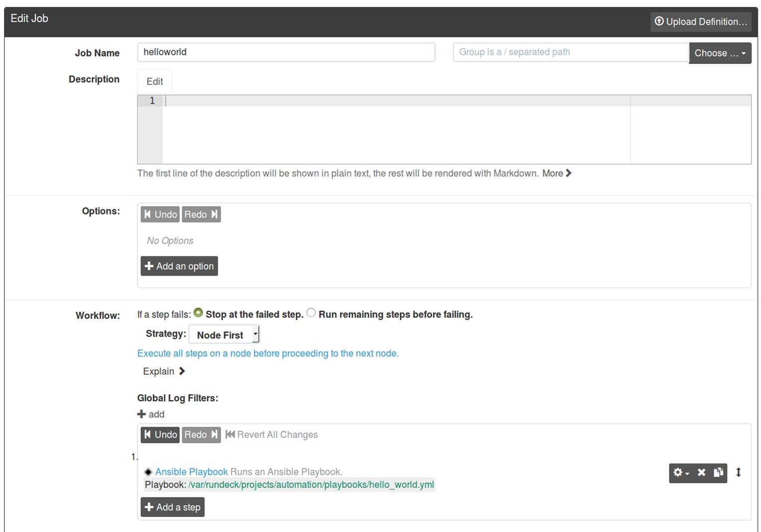Open the Choose group dropdown
The image size is (761, 532).
pos(720,53)
